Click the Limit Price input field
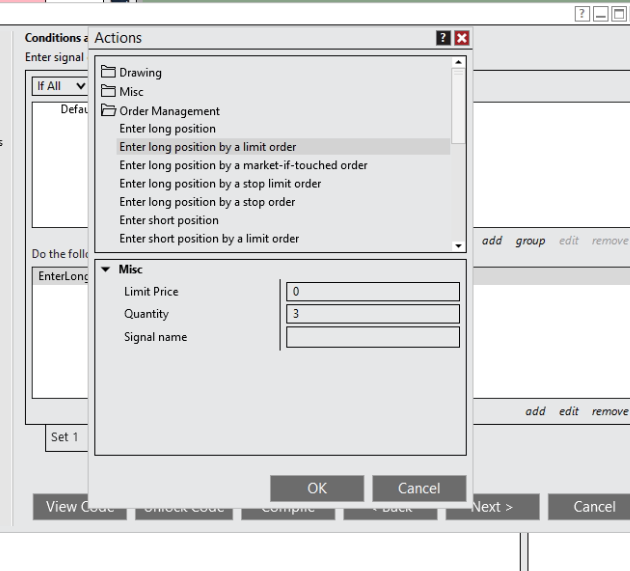630x571 pixels. click(x=373, y=291)
